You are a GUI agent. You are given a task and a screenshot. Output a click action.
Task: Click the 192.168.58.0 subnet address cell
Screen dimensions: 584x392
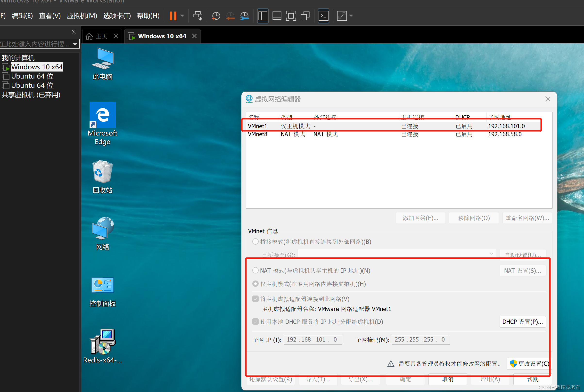pyautogui.click(x=505, y=134)
